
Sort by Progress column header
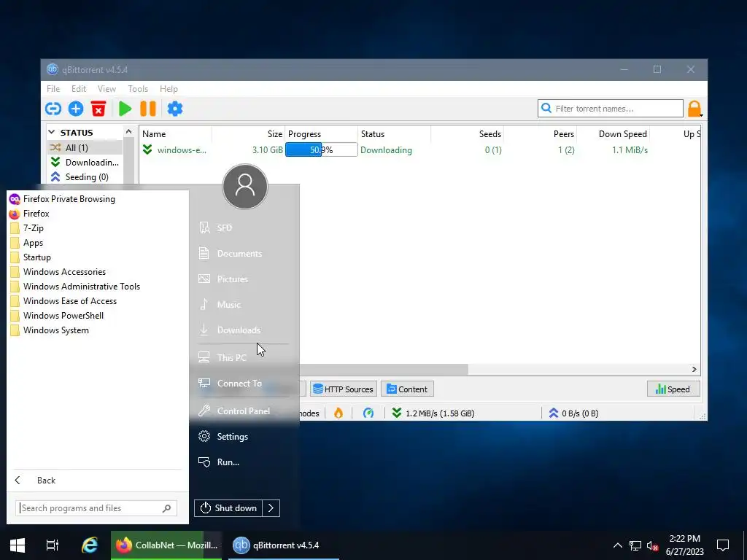tap(321, 134)
